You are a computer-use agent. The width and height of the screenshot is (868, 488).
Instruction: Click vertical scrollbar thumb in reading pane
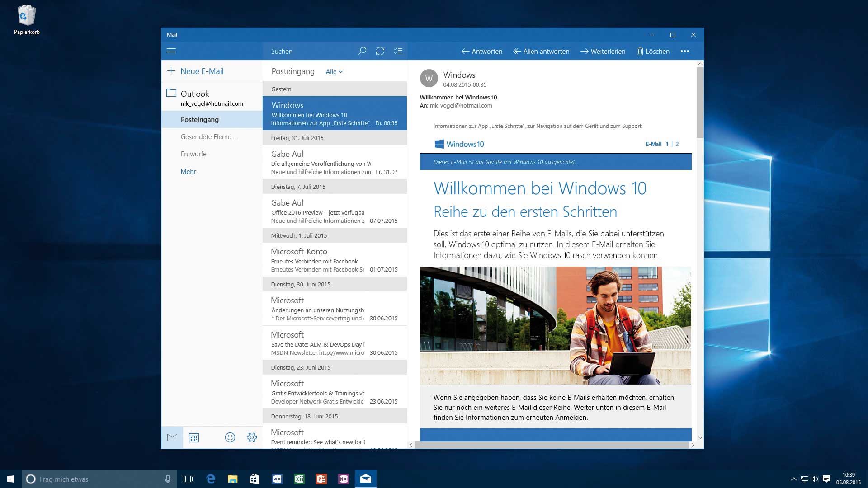click(x=700, y=103)
